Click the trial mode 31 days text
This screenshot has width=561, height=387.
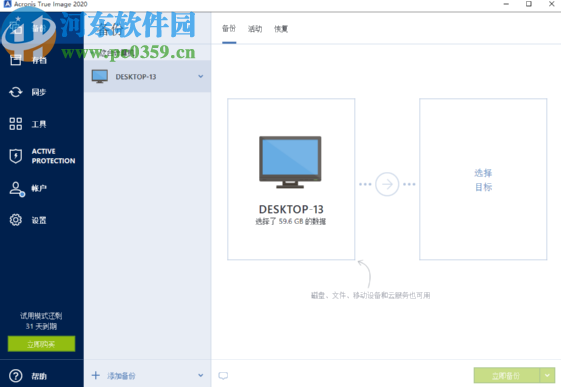coord(41,321)
